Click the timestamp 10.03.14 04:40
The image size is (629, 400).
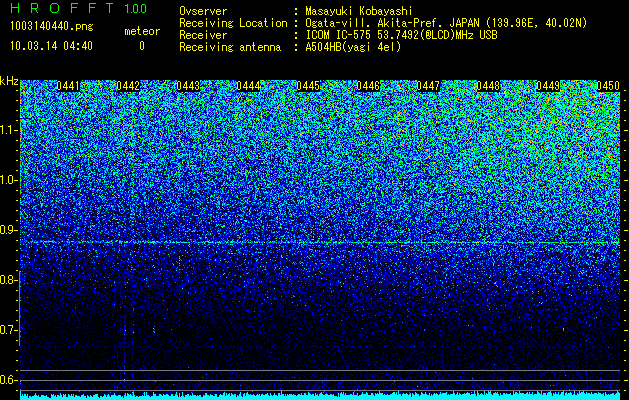coord(51,46)
